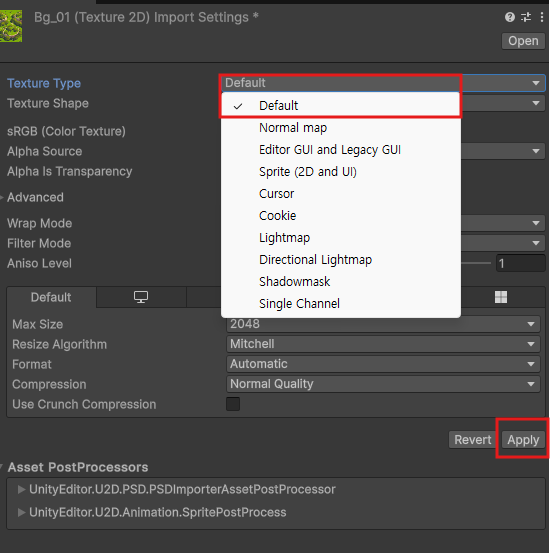This screenshot has width=550, height=553.
Task: Open the Texture Type dropdown
Action: click(382, 83)
